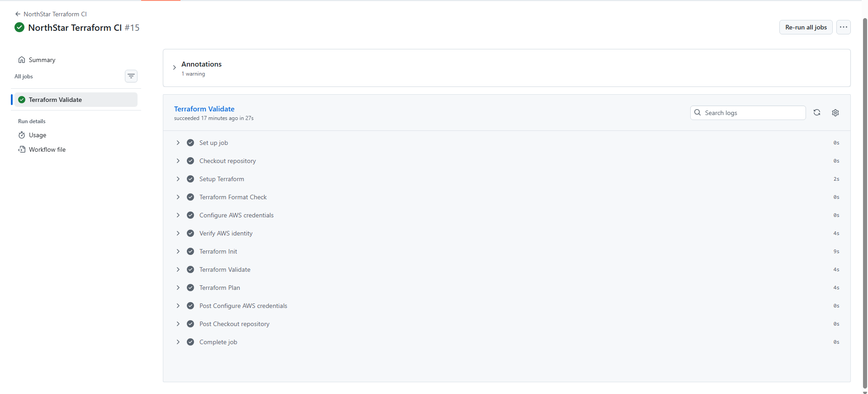Image resolution: width=868 pixels, height=394 pixels.
Task: Expand the Complete job step chevron
Action: (178, 342)
